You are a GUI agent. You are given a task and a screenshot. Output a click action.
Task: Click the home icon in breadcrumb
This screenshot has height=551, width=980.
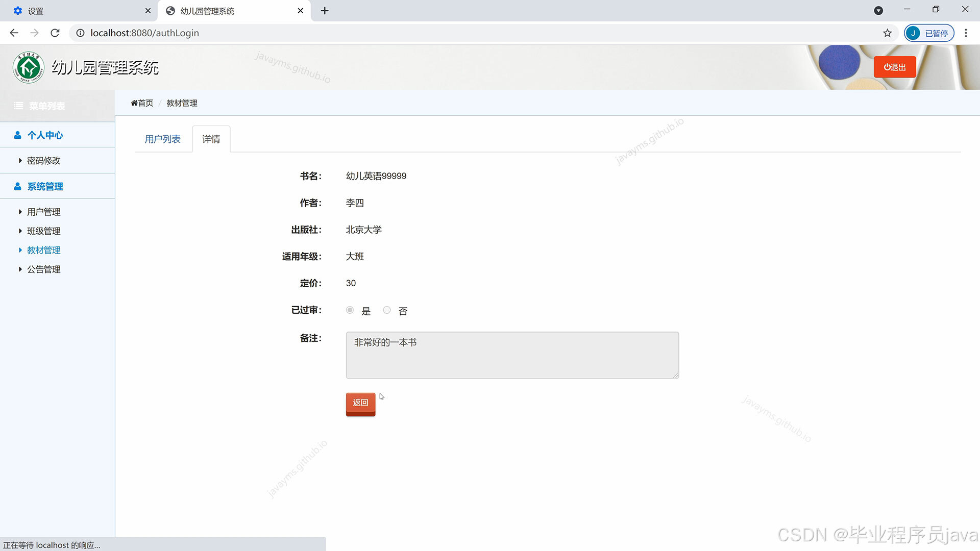pos(134,103)
